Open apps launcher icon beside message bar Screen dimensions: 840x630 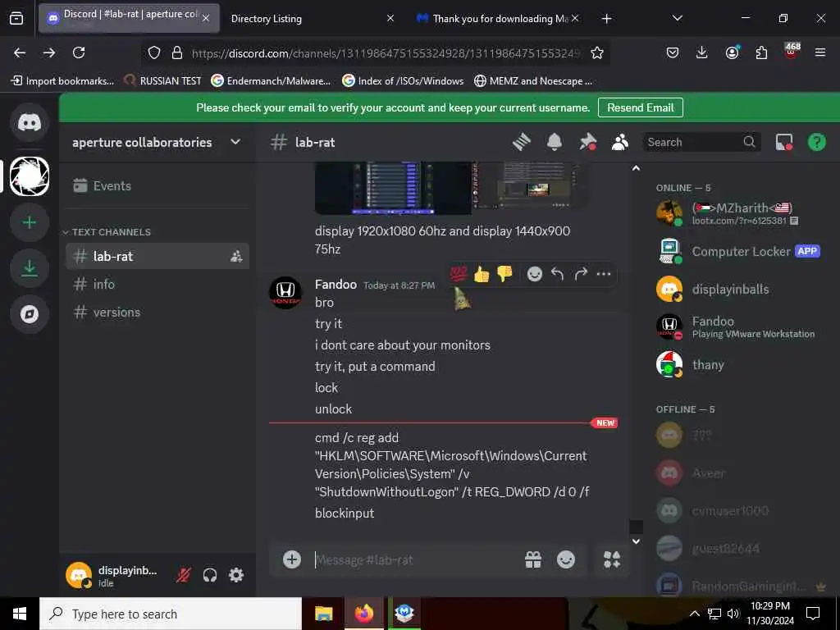coord(612,559)
